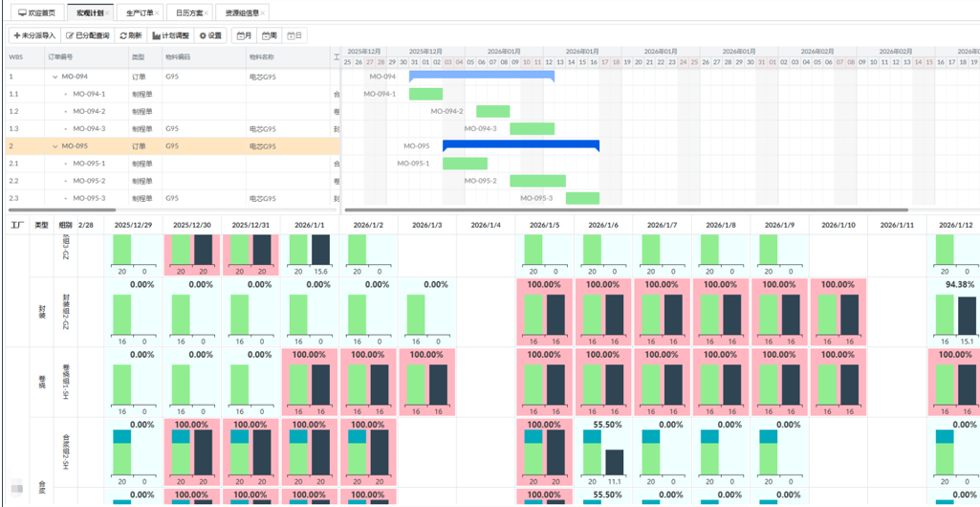The height and width of the screenshot is (507, 980).
Task: Select the MO-094-2 tree row
Action: coord(172,111)
